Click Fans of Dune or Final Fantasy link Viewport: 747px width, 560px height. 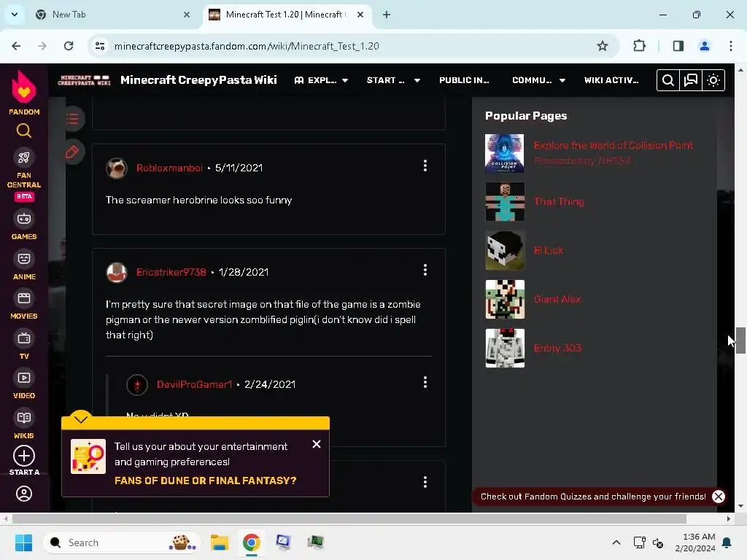(x=205, y=481)
